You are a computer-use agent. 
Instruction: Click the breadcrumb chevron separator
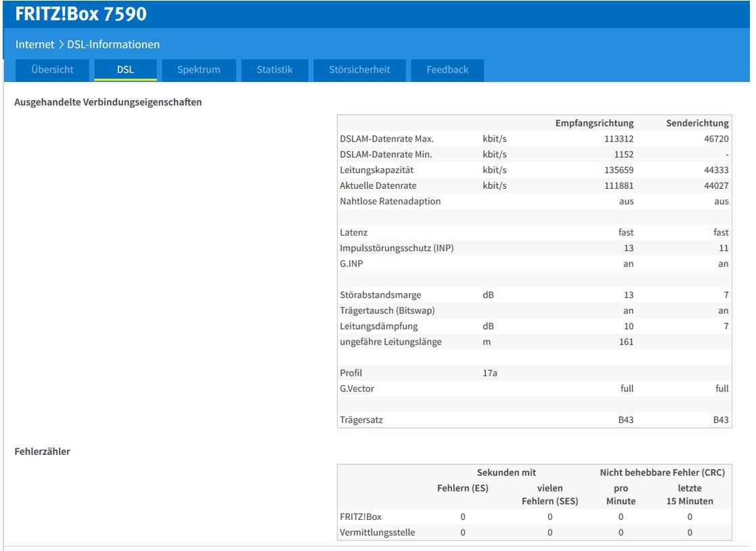tap(61, 45)
